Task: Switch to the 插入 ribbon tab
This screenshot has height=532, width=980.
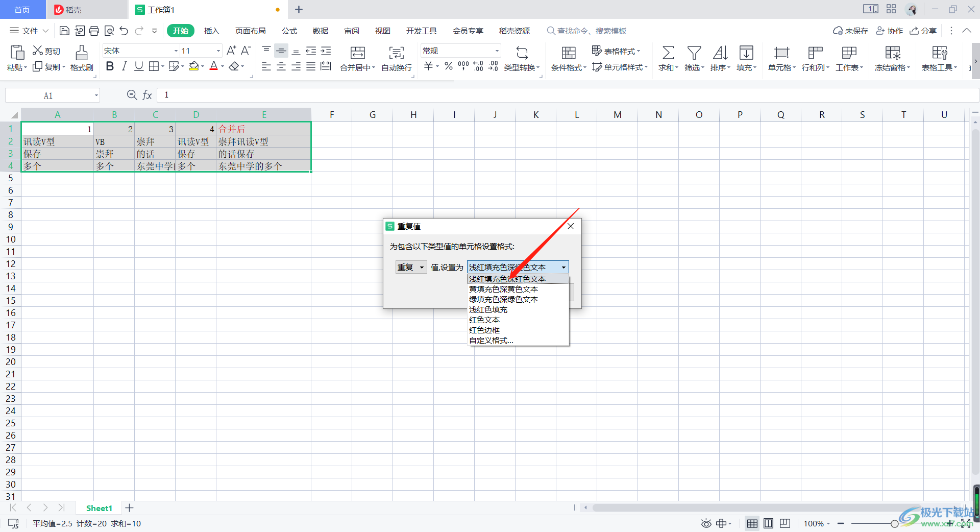Action: (211, 31)
